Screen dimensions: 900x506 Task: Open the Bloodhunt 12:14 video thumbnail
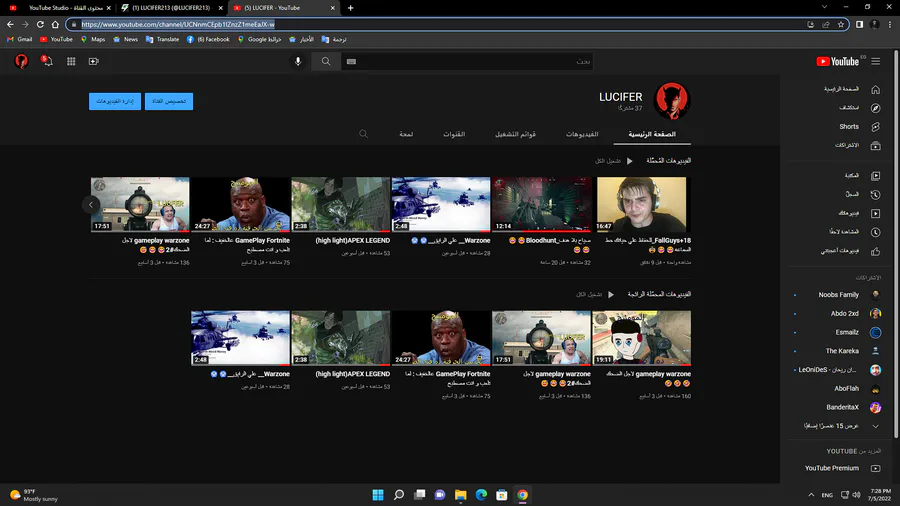pyautogui.click(x=541, y=204)
